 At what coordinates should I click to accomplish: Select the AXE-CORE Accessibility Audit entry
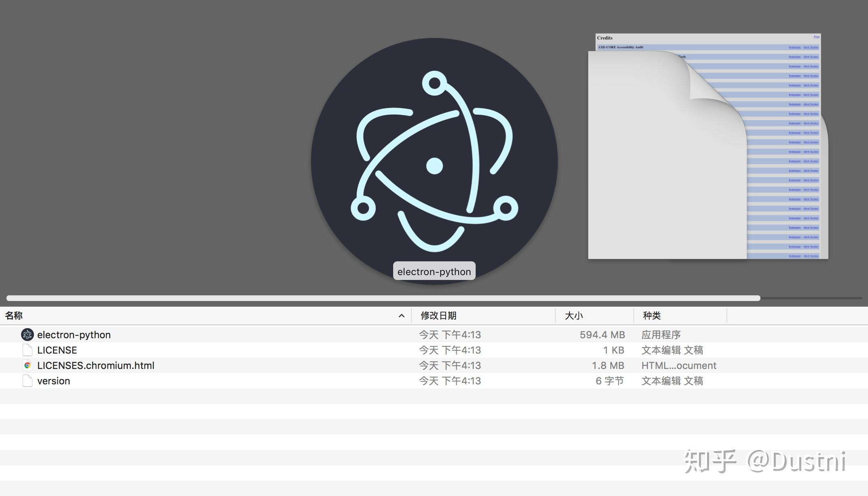620,47
